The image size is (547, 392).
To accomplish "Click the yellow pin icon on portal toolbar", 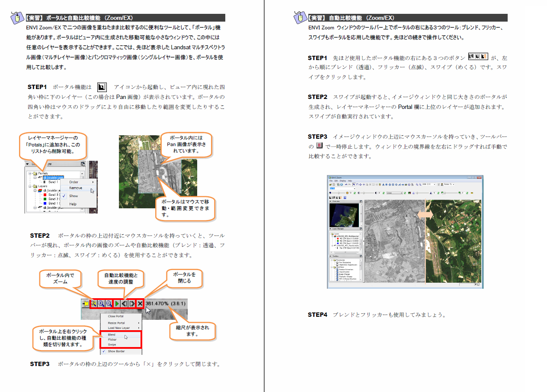I will click(86, 304).
